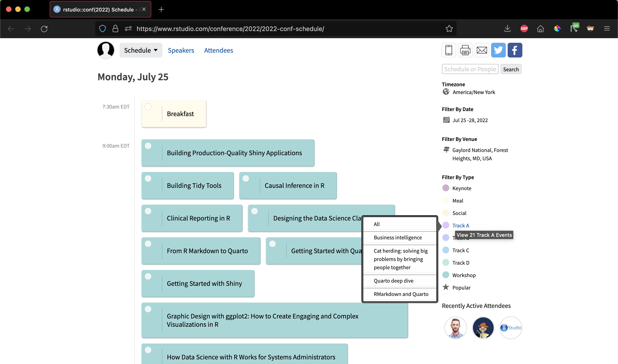This screenshot has height=364, width=618.
Task: Click the venue location icon
Action: click(x=446, y=150)
